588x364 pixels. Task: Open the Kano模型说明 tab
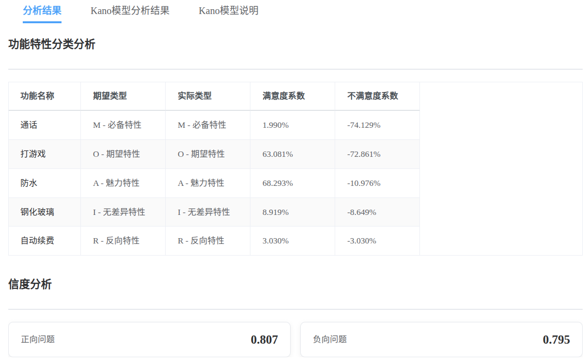pyautogui.click(x=228, y=11)
